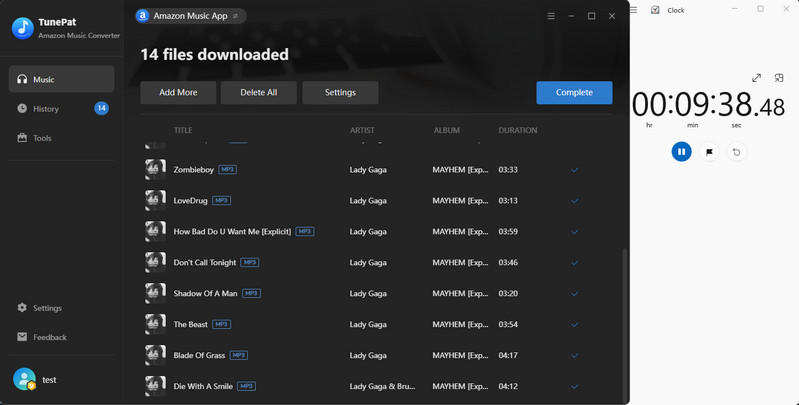799x405 pixels.
Task: Click the MP3 tag beside Shadow Of A Man
Action: 251,293
